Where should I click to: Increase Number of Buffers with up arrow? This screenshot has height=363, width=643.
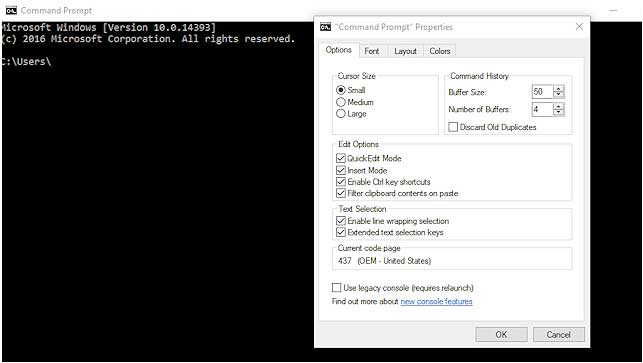559,106
